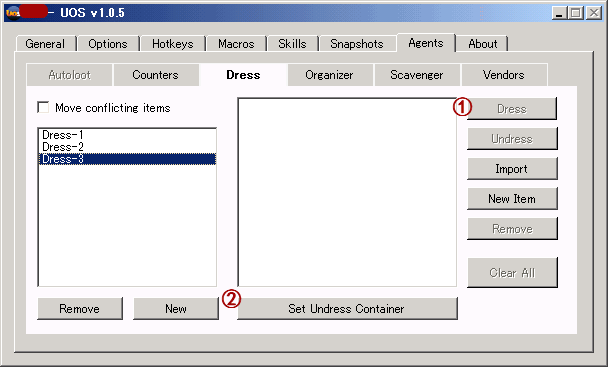This screenshot has height=367, width=608.
Task: Switch to the Counters sub-tab
Action: pyautogui.click(x=155, y=75)
